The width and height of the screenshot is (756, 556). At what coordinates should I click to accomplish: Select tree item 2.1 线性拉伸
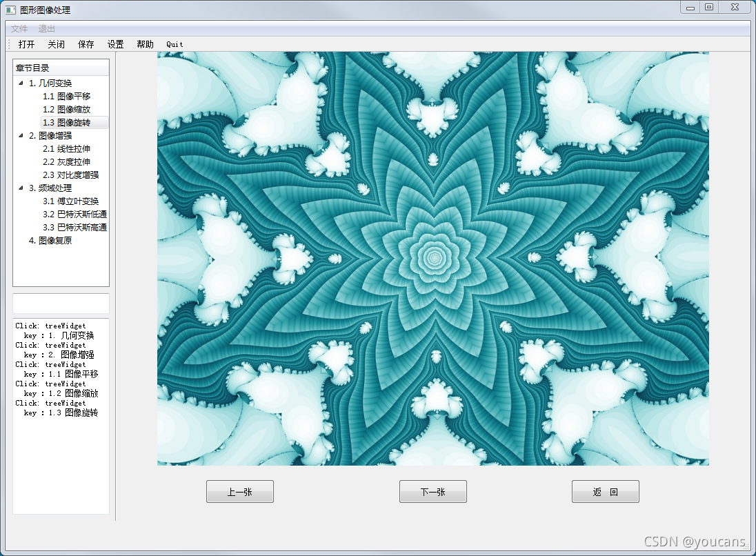pyautogui.click(x=66, y=149)
